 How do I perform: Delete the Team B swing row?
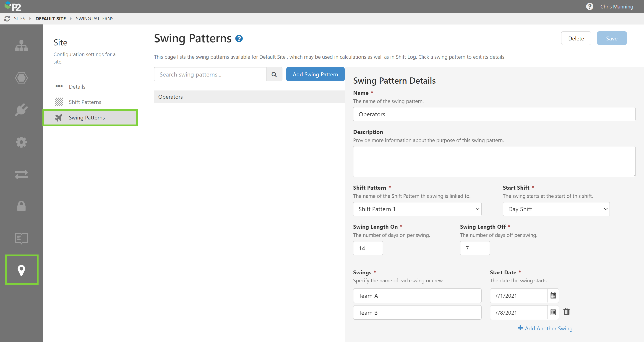(566, 312)
